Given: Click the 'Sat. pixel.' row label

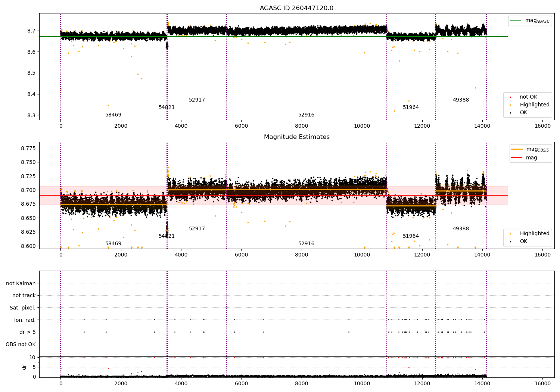Looking at the screenshot, I should [23, 308].
